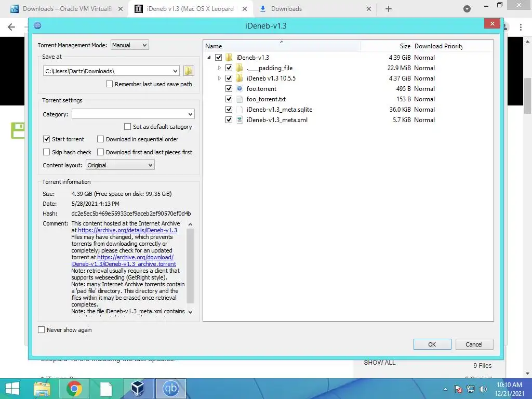Click the iDeneb-v1.3_meta.xml file icon
The width and height of the screenshot is (532, 399).
pyautogui.click(x=240, y=120)
